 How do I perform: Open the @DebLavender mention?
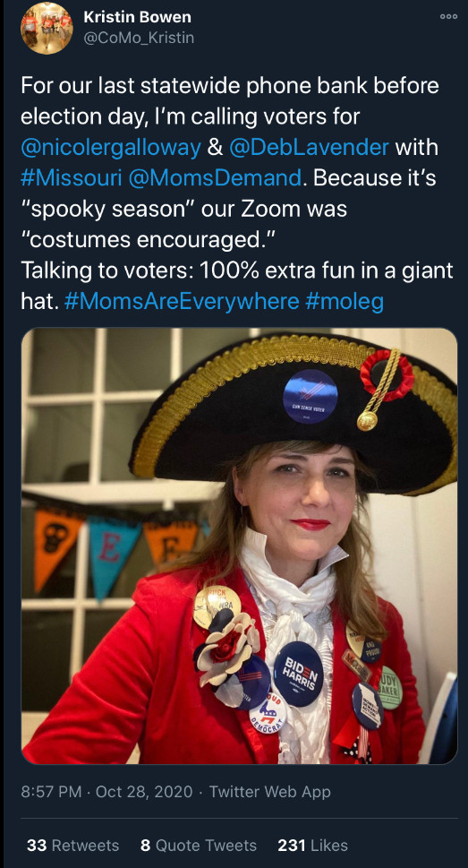310,149
